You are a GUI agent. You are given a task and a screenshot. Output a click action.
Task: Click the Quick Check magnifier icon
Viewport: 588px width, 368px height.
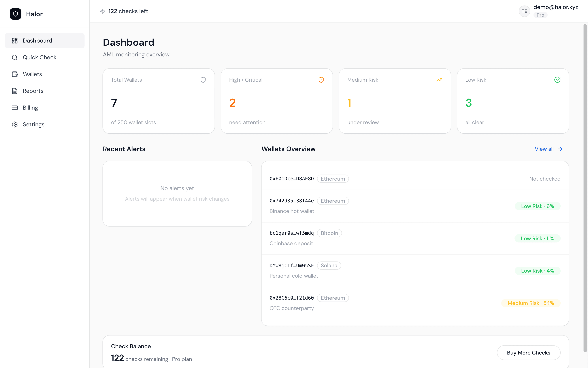(x=15, y=57)
